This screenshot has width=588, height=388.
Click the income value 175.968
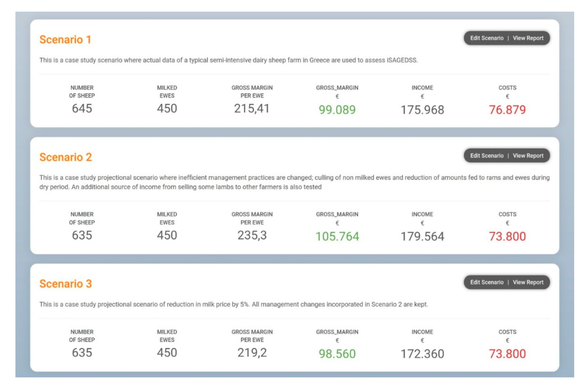point(422,110)
